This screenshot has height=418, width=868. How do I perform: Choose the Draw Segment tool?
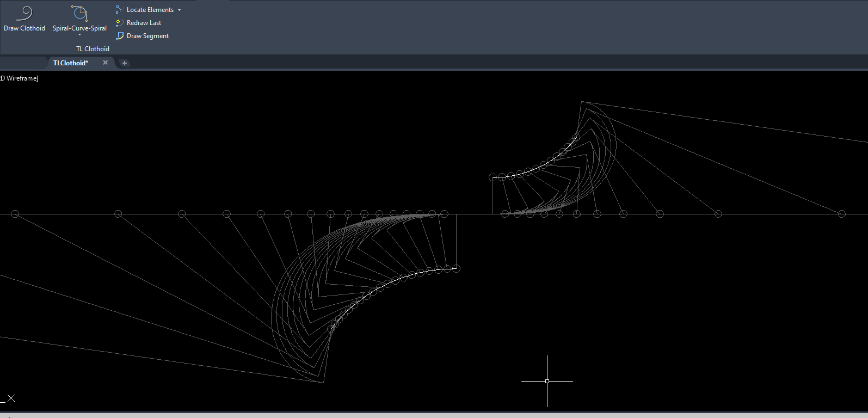click(x=143, y=36)
